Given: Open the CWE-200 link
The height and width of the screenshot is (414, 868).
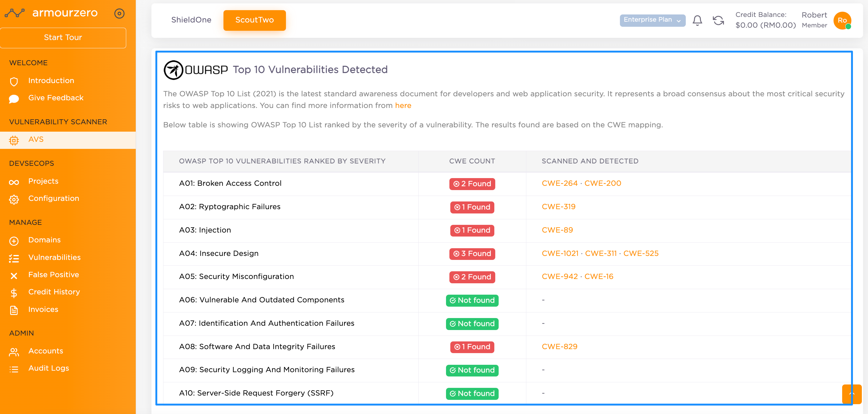Looking at the screenshot, I should point(602,183).
